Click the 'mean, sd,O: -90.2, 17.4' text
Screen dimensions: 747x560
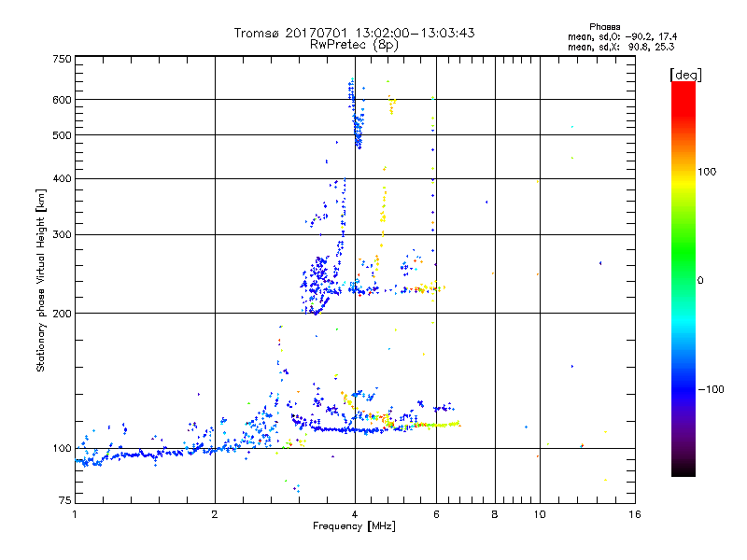tap(622, 36)
